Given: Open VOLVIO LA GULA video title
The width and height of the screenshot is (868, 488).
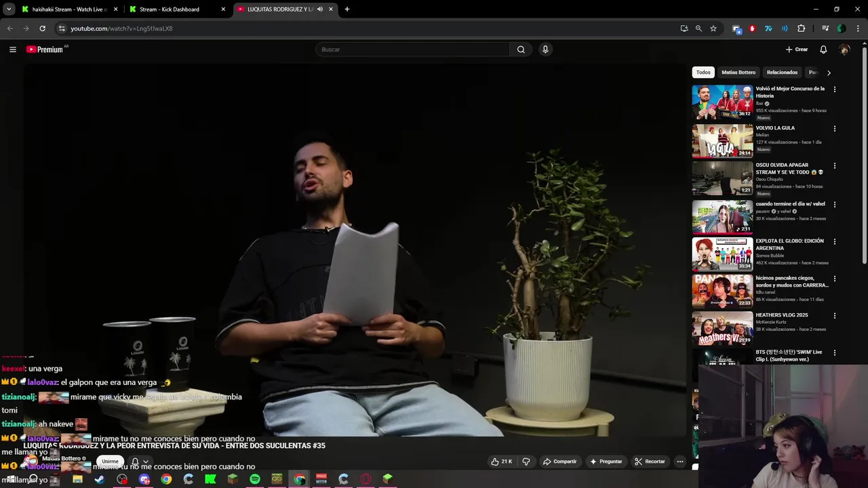Looking at the screenshot, I should (x=775, y=128).
